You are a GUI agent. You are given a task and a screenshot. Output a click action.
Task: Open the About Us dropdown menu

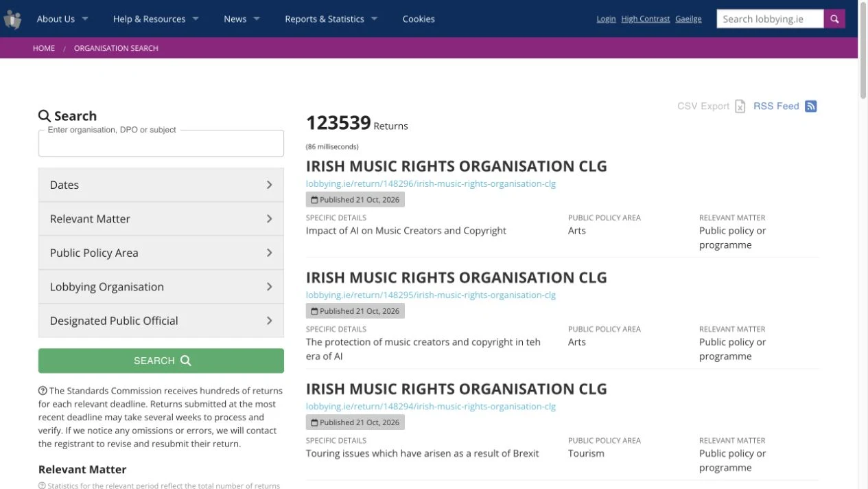pos(62,19)
